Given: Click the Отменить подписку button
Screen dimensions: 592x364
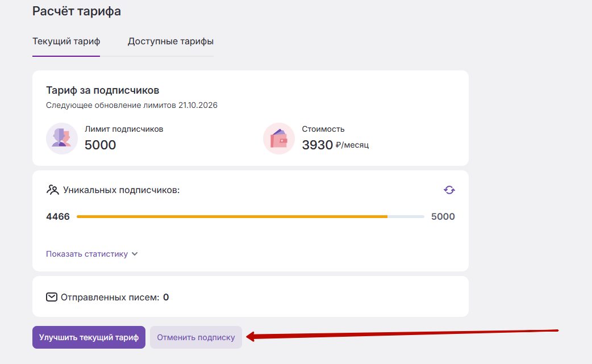Looking at the screenshot, I should 196,337.
